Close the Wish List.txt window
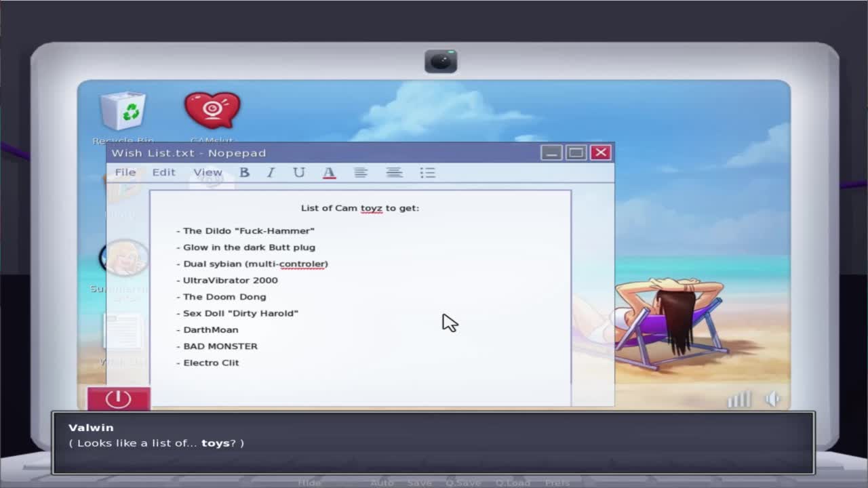The width and height of the screenshot is (868, 488). (x=600, y=152)
